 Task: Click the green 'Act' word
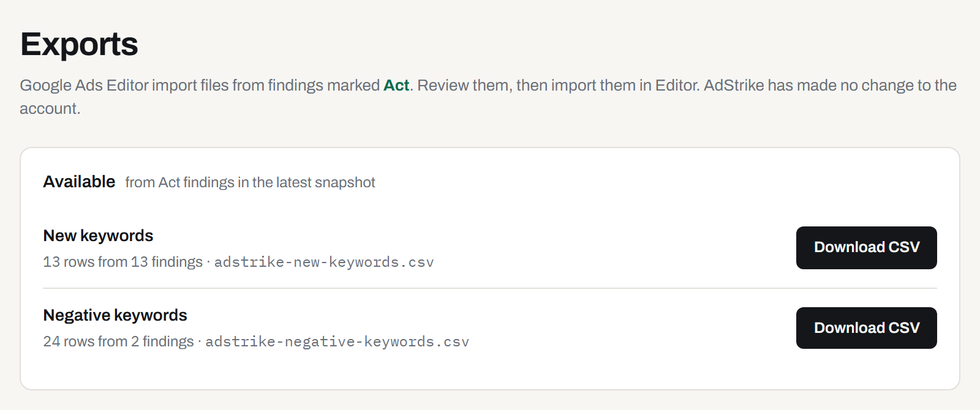pos(396,85)
